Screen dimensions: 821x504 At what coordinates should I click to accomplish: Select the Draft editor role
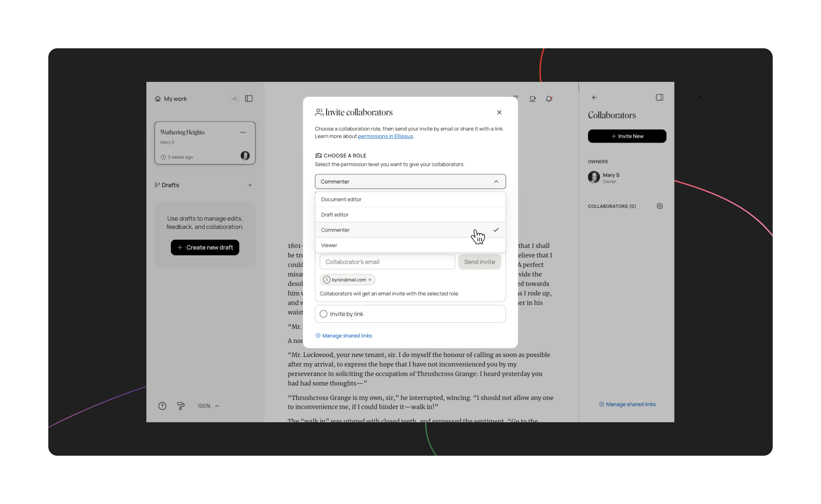410,215
